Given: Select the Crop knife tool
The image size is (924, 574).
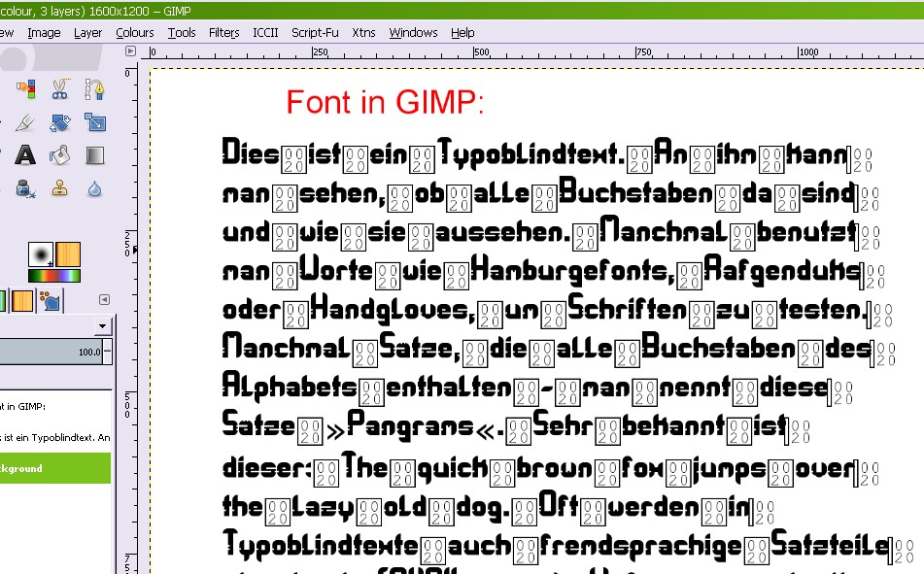Looking at the screenshot, I should pos(26,122).
